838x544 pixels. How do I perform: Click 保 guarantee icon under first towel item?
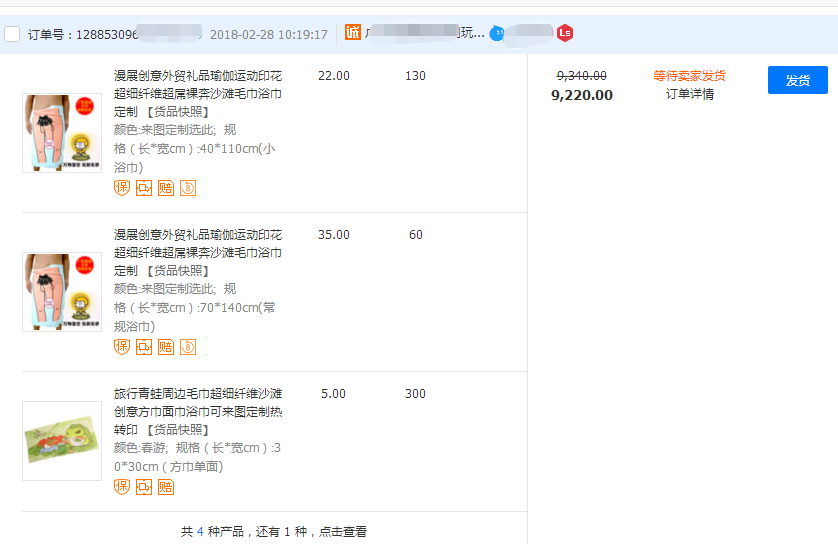coord(122,188)
